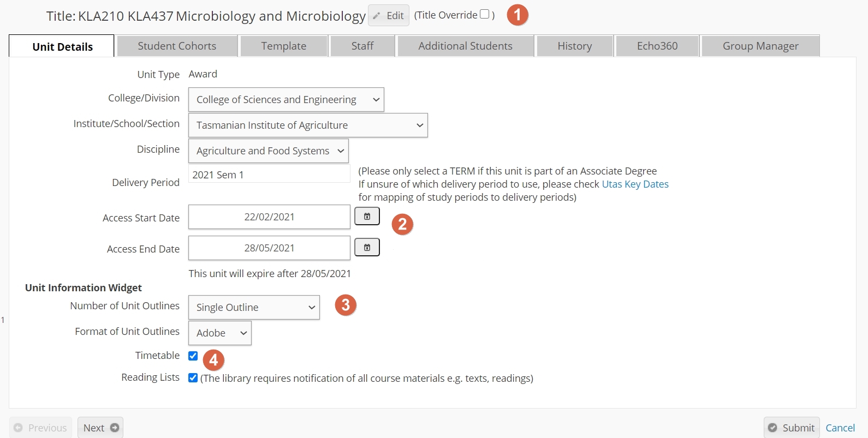Switch to the Student Cohorts tab
868x438 pixels.
(x=177, y=46)
